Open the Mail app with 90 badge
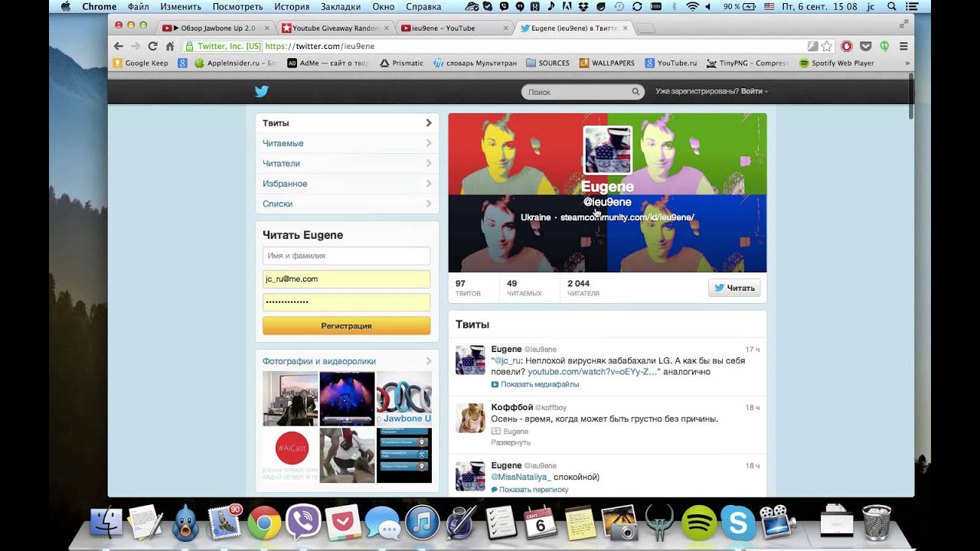 coord(224,523)
